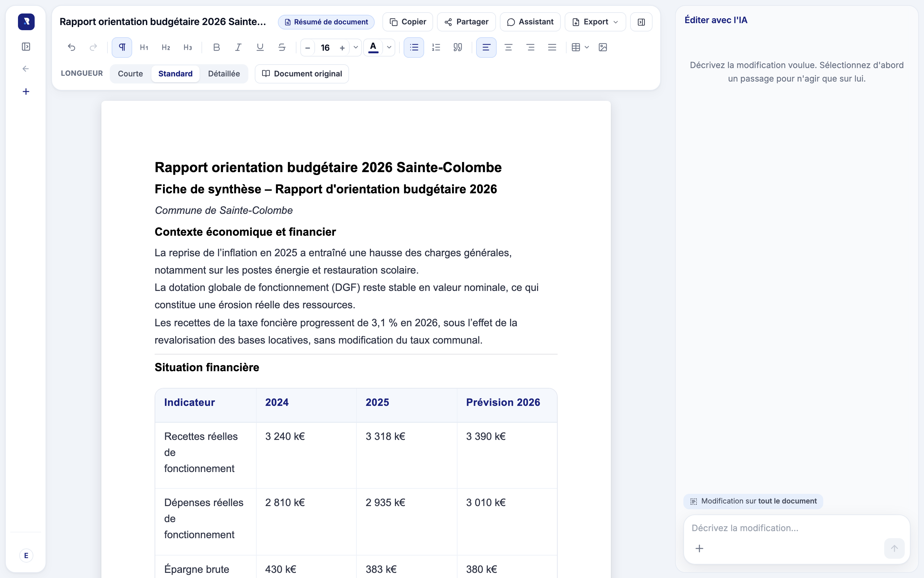
Task: Toggle strikethrough formatting
Action: 282,48
